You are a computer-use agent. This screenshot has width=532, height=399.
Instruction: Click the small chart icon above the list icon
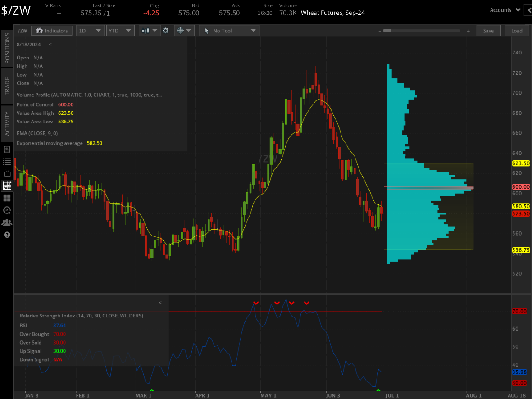[7, 150]
